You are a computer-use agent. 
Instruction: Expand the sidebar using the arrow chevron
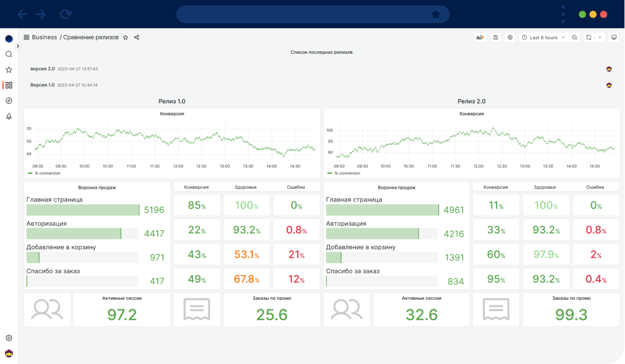click(x=18, y=46)
